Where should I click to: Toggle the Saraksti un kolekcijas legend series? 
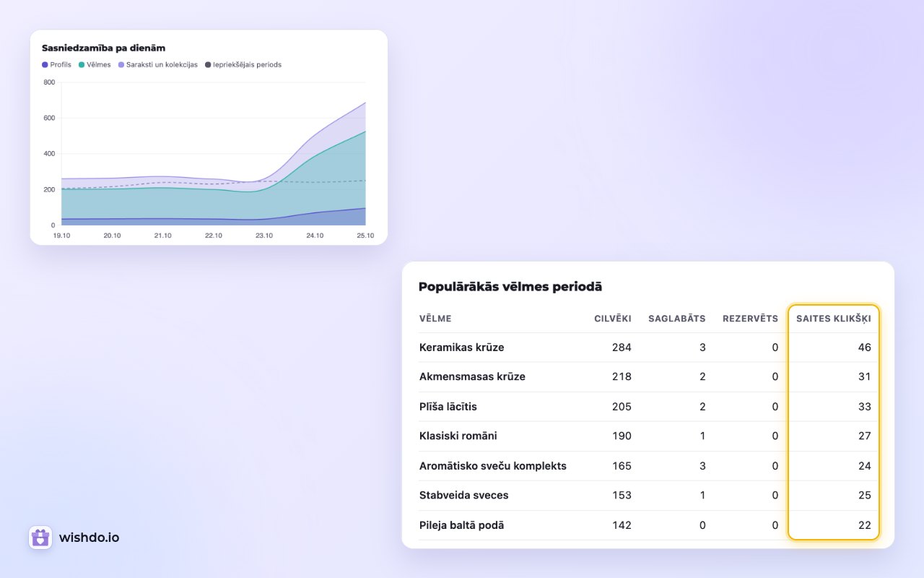[157, 64]
